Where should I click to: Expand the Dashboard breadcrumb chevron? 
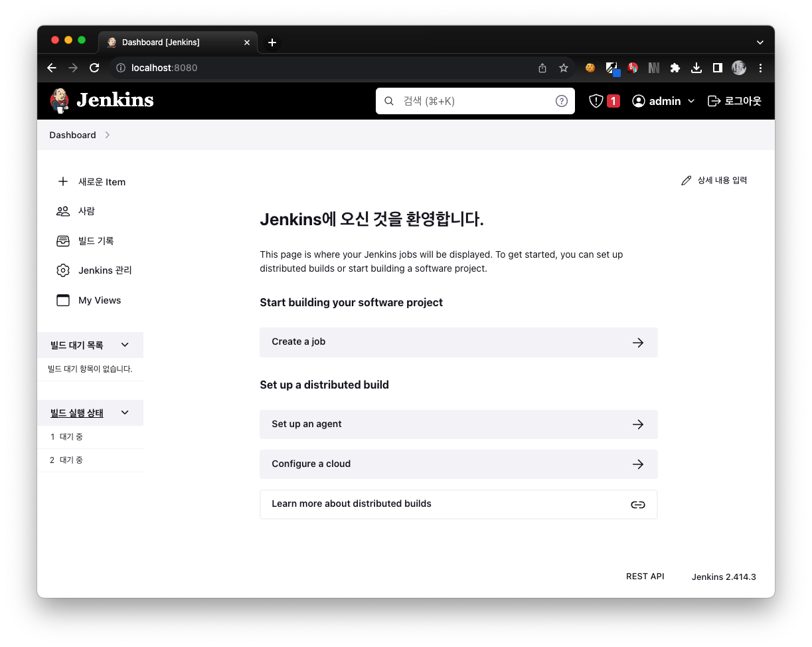point(108,135)
